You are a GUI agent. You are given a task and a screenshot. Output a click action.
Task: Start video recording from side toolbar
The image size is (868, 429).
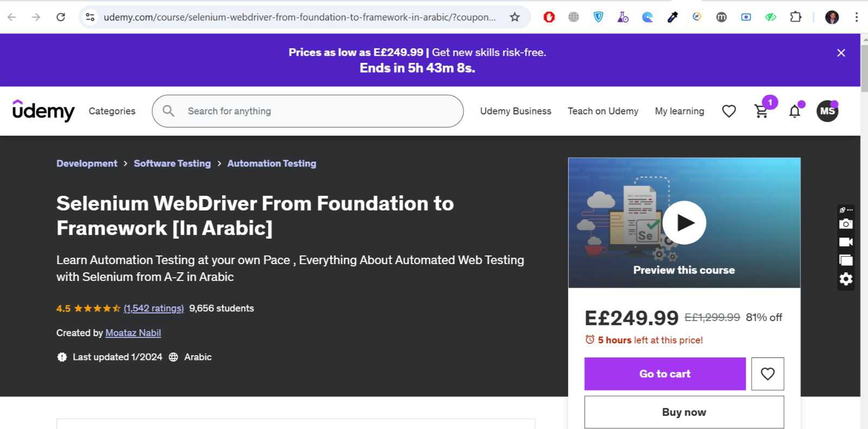846,242
